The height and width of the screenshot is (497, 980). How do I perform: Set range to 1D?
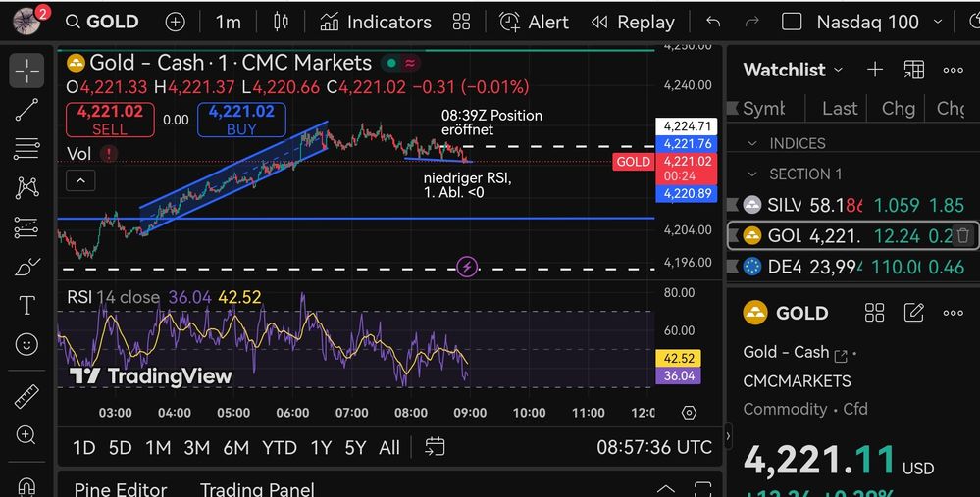[x=84, y=448]
